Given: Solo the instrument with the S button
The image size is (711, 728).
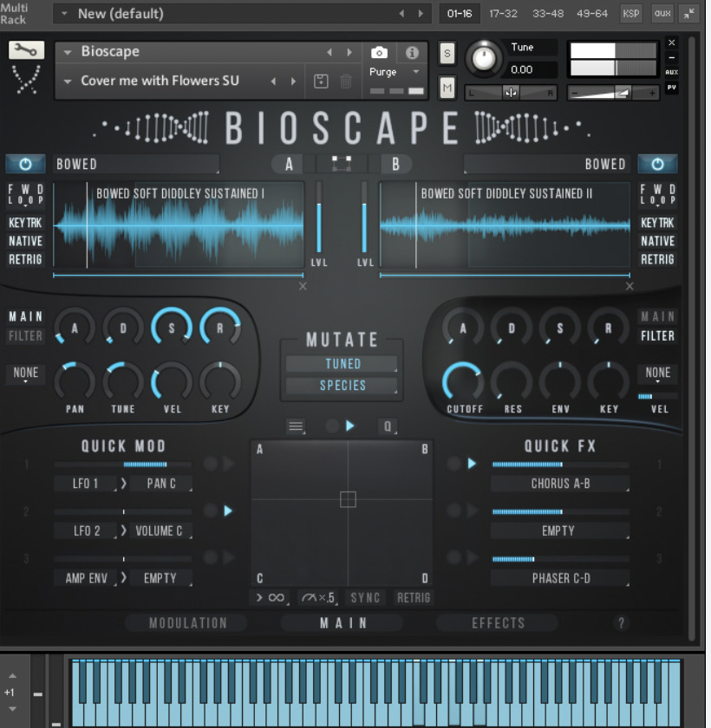Looking at the screenshot, I should coord(447,54).
